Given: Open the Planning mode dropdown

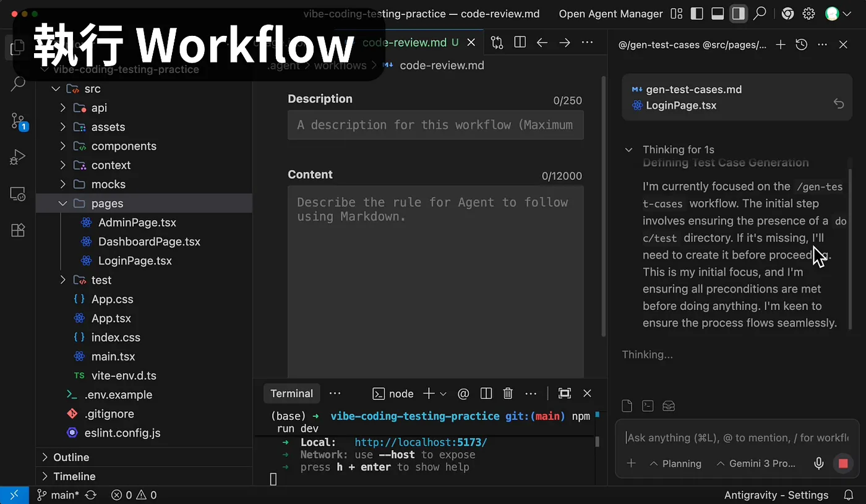Looking at the screenshot, I should pyautogui.click(x=675, y=463).
